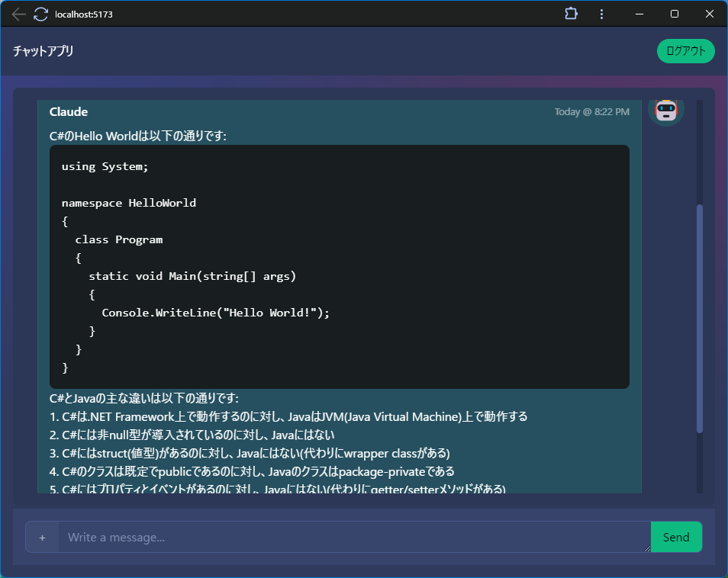Image resolution: width=728 pixels, height=578 pixels.
Task: Close the app window
Action: [x=710, y=14]
